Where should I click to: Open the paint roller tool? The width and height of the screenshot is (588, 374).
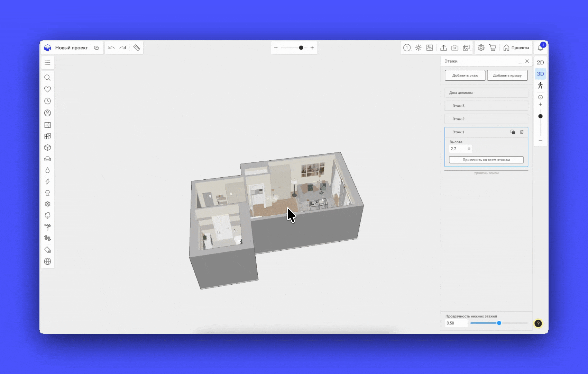coord(48,227)
